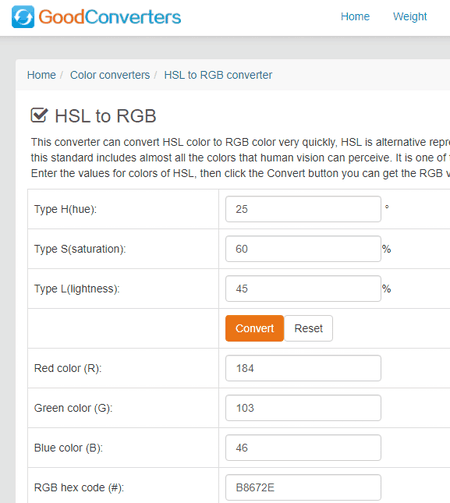
Task: Click the orange Convert button
Action: [x=254, y=328]
